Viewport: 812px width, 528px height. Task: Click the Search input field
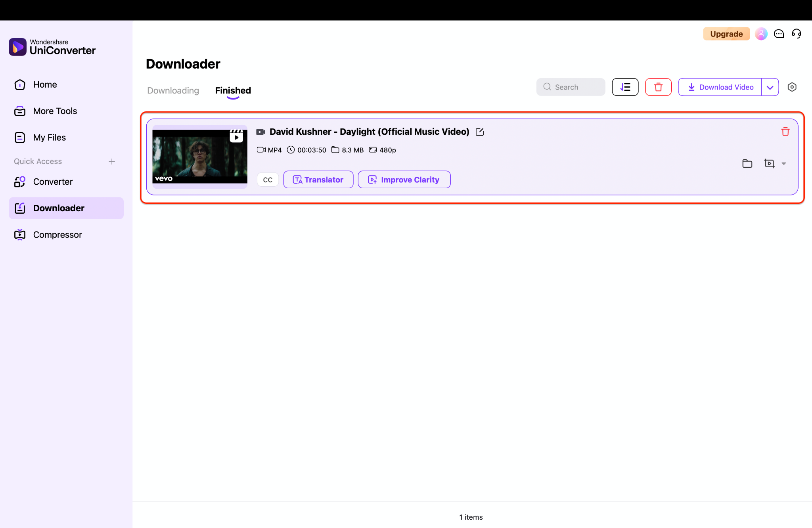(571, 87)
